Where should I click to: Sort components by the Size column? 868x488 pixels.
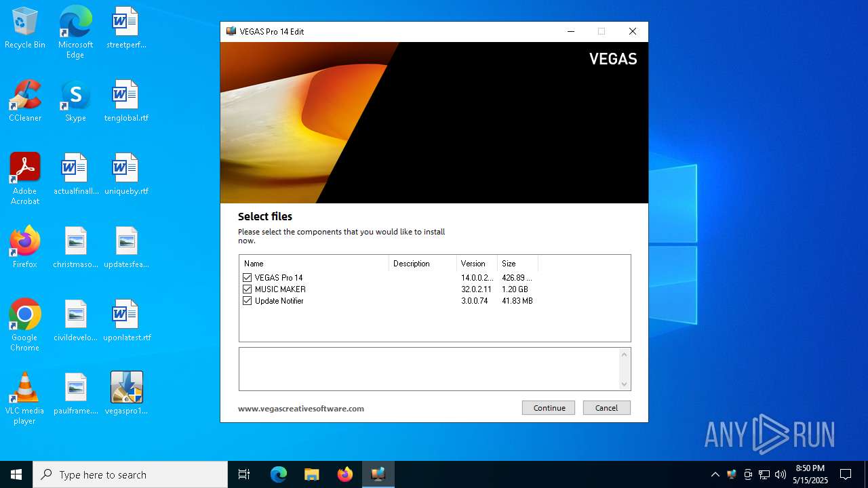(517, 264)
